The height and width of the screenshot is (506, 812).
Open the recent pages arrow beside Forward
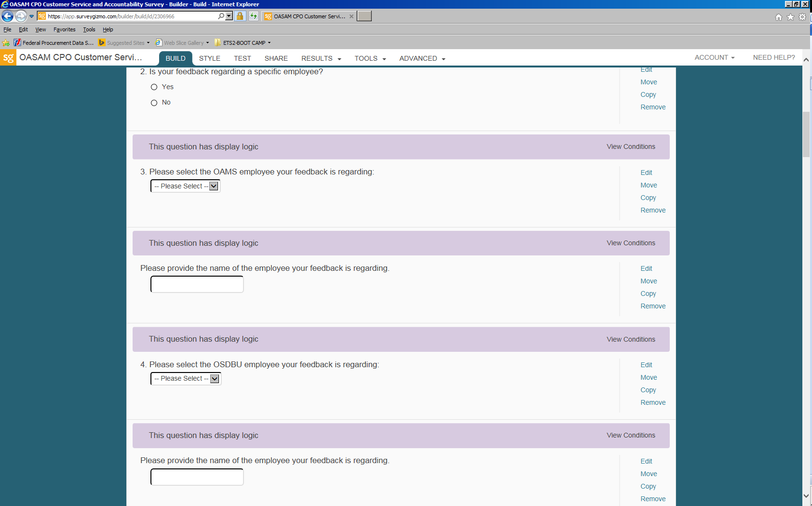click(32, 16)
